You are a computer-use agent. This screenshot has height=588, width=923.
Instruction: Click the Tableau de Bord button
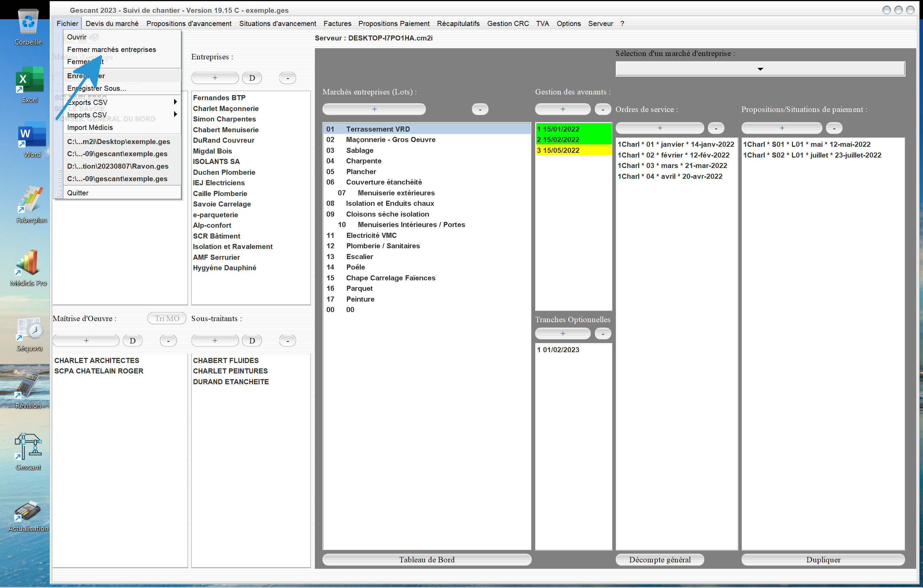[x=427, y=560]
